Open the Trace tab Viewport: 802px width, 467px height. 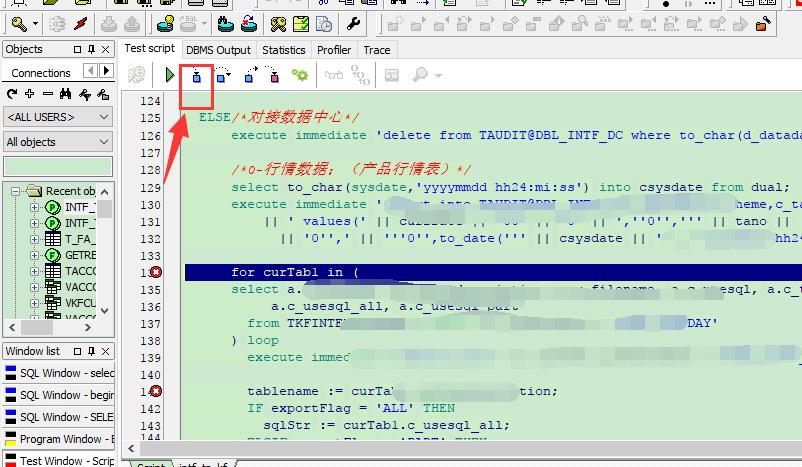(x=377, y=50)
